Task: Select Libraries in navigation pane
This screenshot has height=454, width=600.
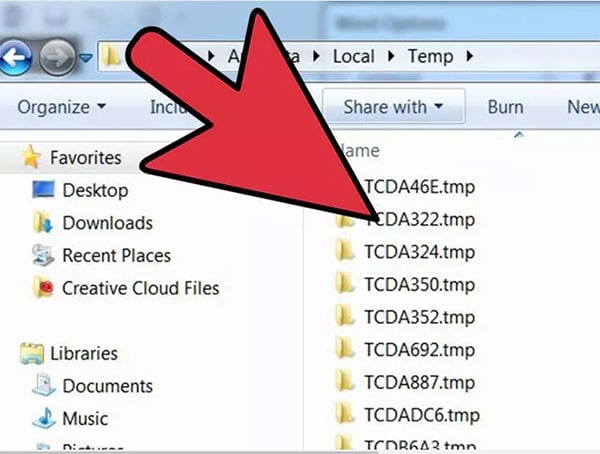Action: tap(84, 353)
